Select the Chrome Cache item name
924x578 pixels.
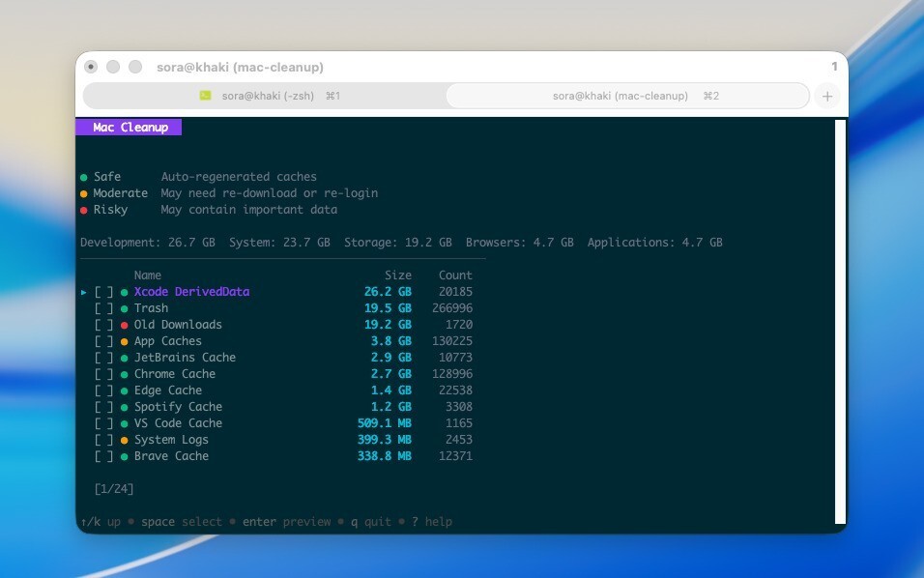click(174, 374)
